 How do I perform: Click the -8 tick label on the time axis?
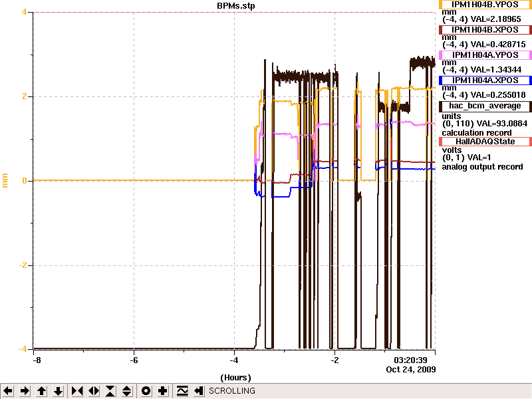click(37, 360)
